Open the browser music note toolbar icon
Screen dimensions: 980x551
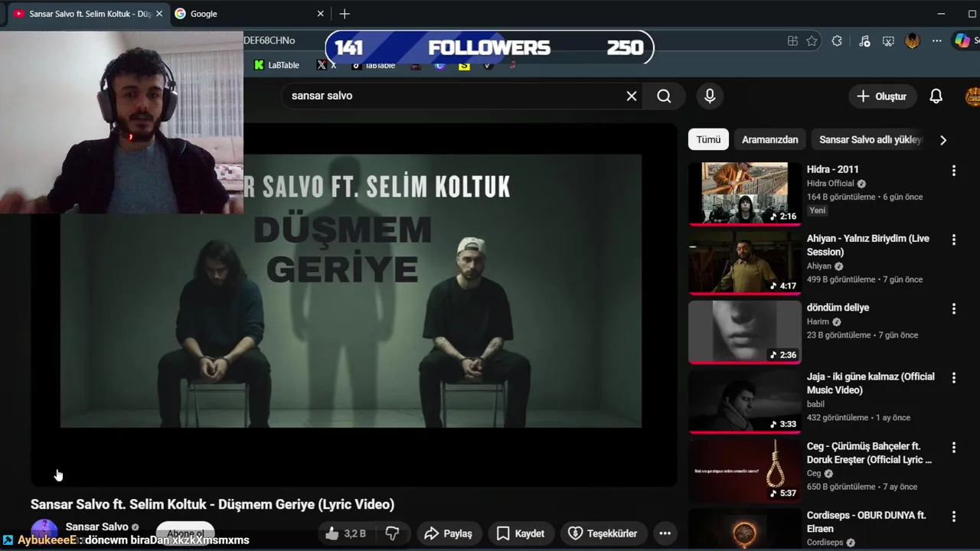pos(864,41)
